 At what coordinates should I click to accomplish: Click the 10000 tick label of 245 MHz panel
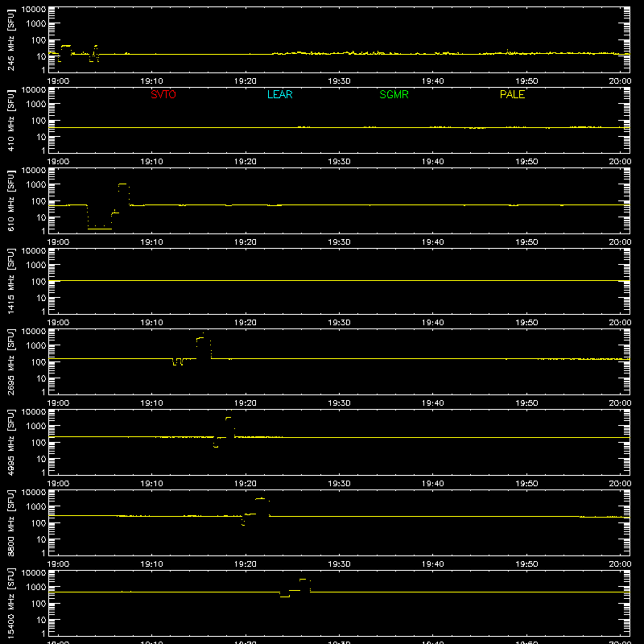[x=34, y=10]
